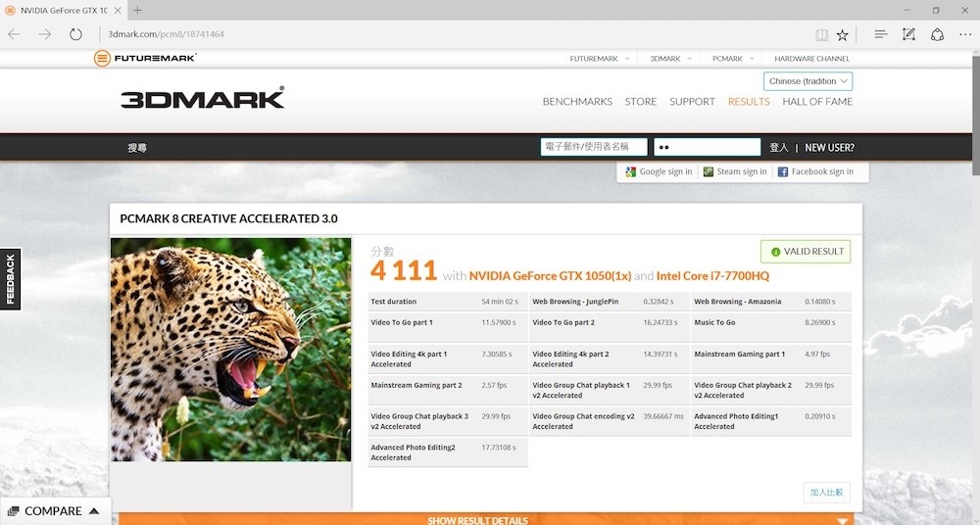Click the 登入 login button
The width and height of the screenshot is (980, 525).
pyautogui.click(x=779, y=148)
